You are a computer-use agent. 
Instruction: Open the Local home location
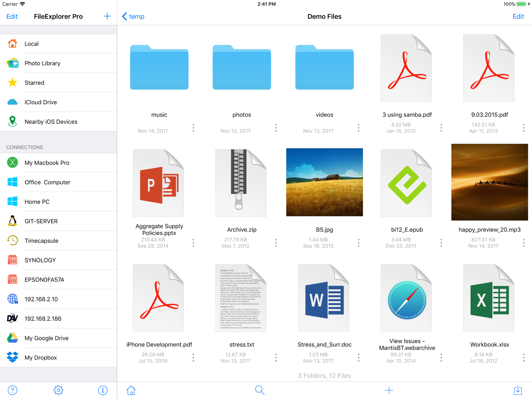click(58, 44)
